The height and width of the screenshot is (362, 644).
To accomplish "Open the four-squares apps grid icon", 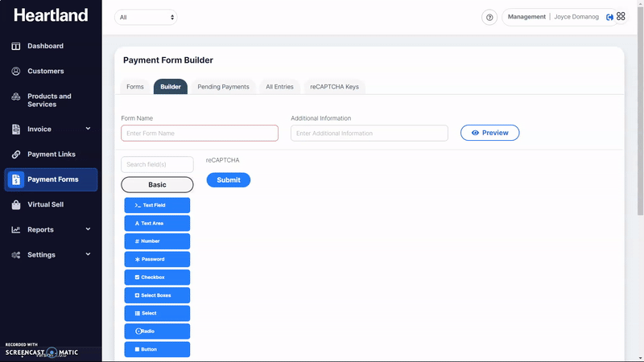I will click(x=621, y=17).
